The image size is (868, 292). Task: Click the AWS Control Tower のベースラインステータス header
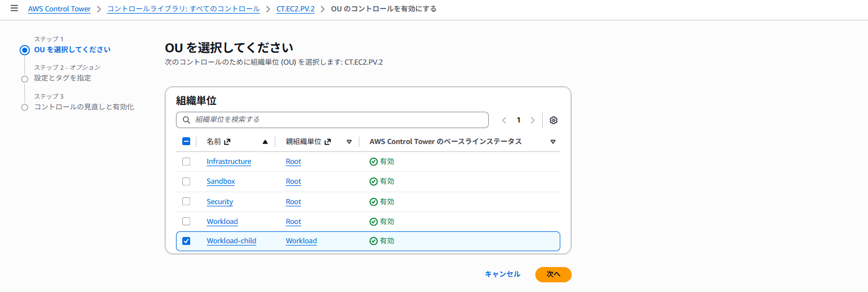446,142
